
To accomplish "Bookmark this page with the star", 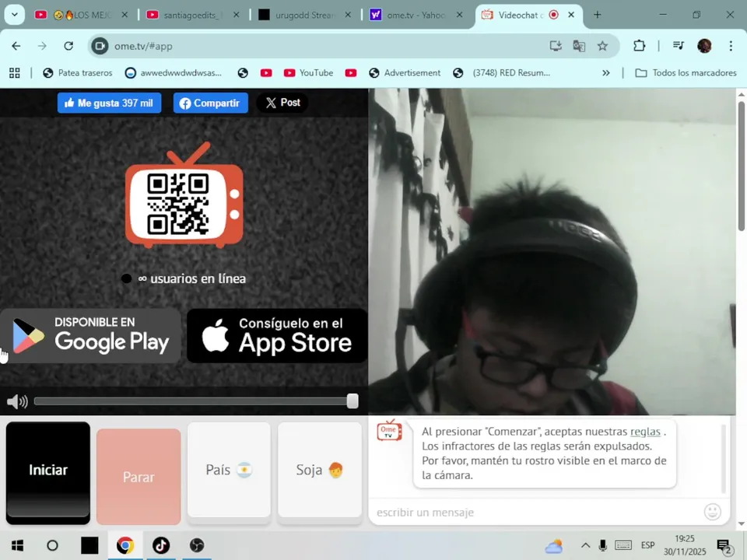I will pyautogui.click(x=602, y=46).
